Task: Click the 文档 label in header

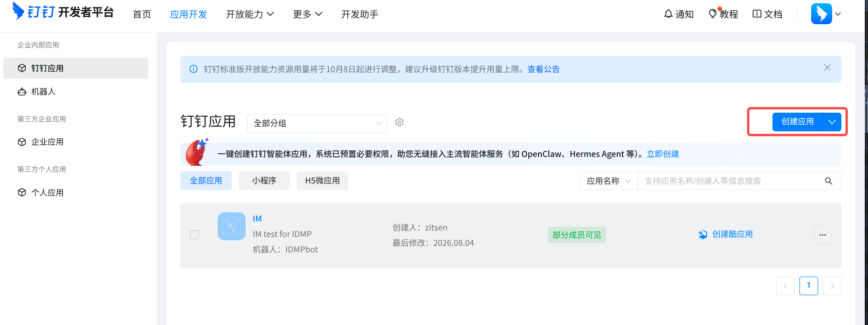Action: coord(773,14)
